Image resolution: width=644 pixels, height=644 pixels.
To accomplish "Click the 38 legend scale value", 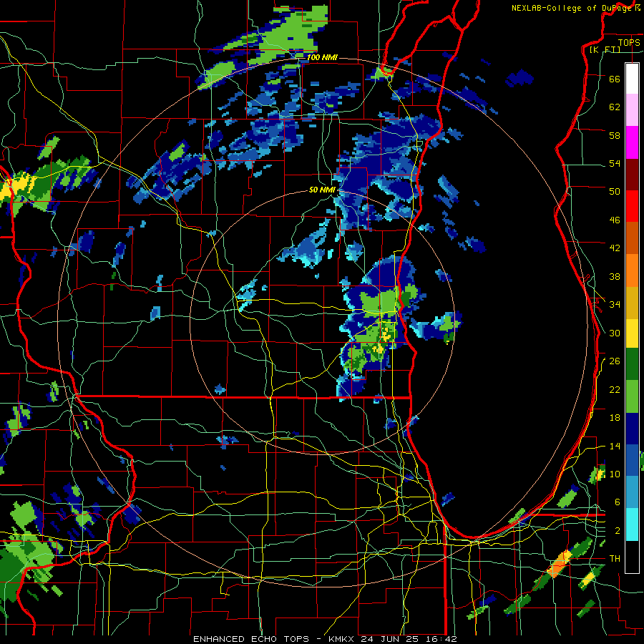I will tap(615, 276).
